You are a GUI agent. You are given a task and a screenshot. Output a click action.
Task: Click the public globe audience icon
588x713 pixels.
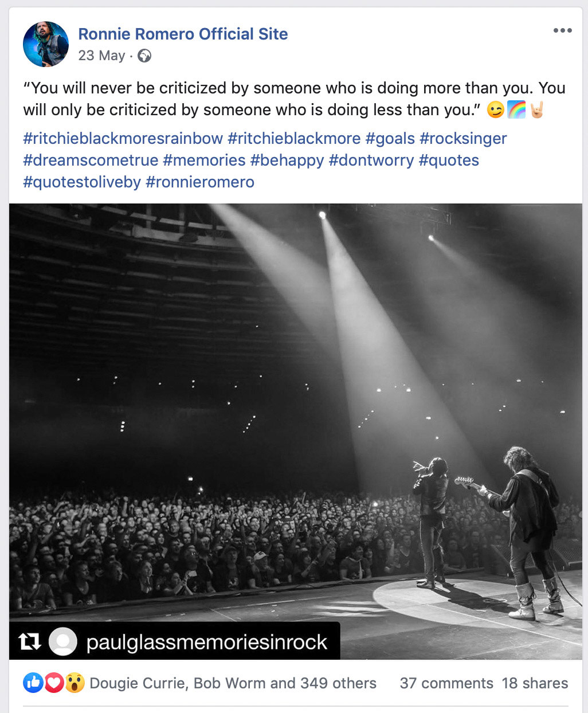point(144,56)
